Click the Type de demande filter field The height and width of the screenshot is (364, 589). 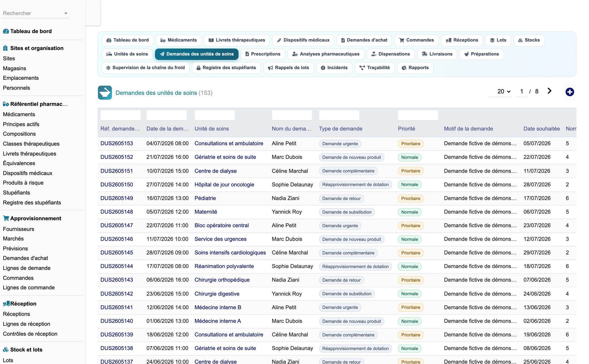click(x=339, y=115)
